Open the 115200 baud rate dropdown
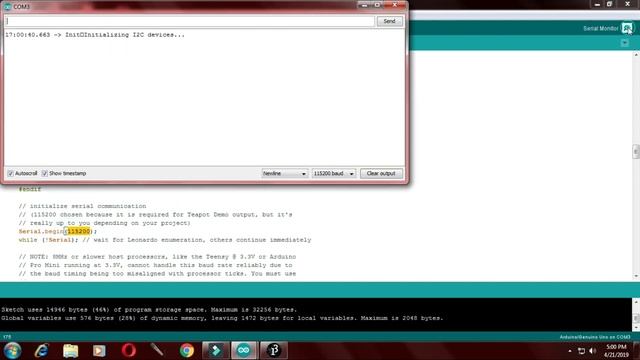640x360 pixels. click(333, 173)
